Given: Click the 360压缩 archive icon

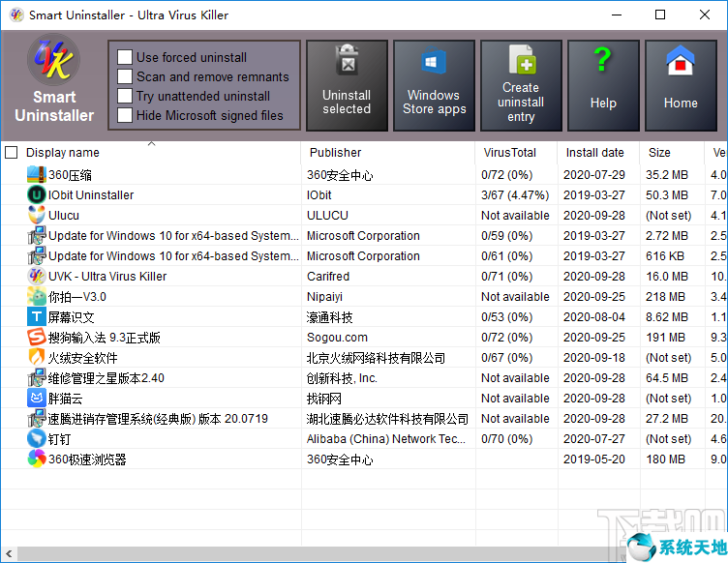Looking at the screenshot, I should pos(36,174).
